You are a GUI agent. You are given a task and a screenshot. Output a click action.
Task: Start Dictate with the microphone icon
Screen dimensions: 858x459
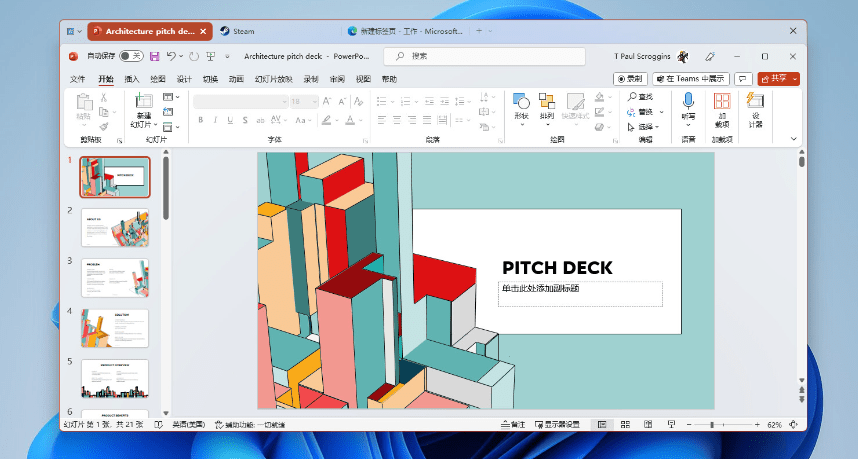688,101
